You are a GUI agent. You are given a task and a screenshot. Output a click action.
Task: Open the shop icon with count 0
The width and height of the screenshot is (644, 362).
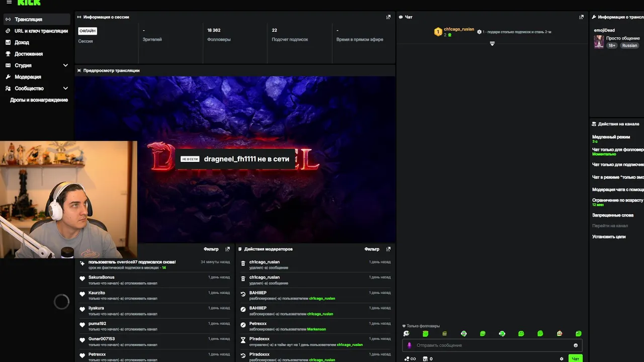point(428,359)
